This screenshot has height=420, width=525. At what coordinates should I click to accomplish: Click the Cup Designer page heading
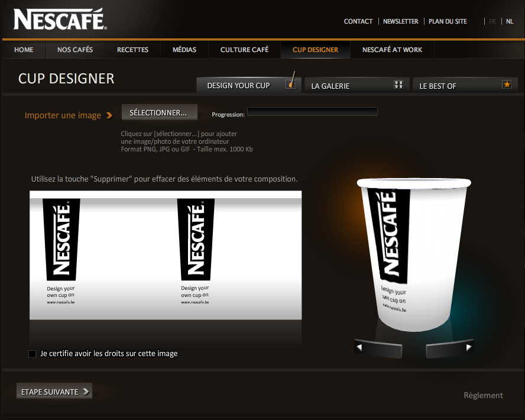[x=66, y=79]
